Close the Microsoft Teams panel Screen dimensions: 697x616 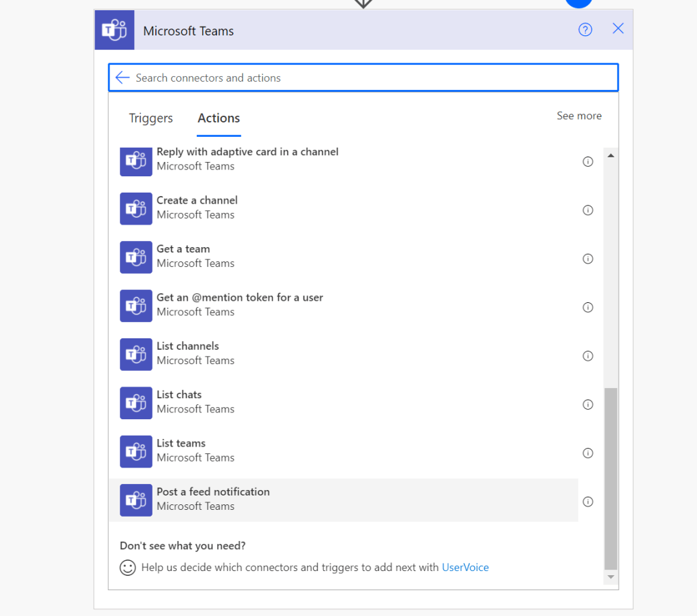tap(617, 29)
